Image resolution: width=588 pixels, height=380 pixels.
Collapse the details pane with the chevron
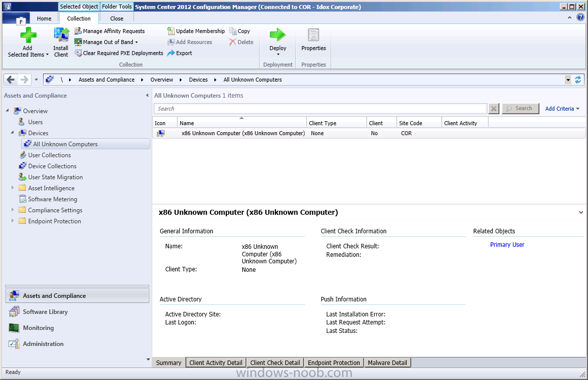(581, 212)
